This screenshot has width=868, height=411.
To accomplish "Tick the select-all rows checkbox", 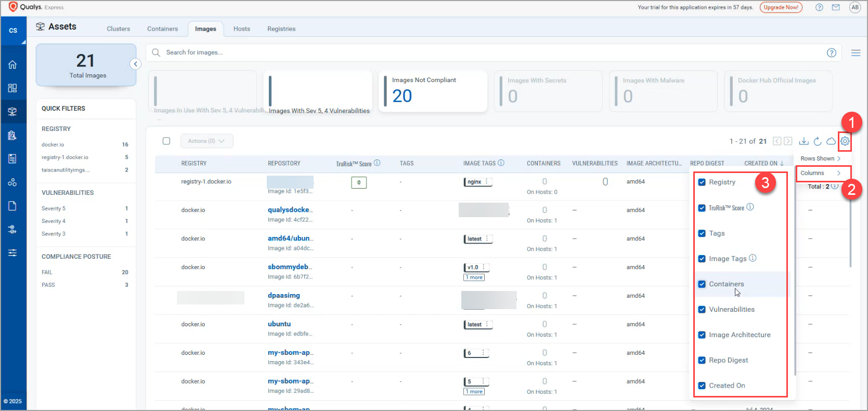I will point(166,141).
